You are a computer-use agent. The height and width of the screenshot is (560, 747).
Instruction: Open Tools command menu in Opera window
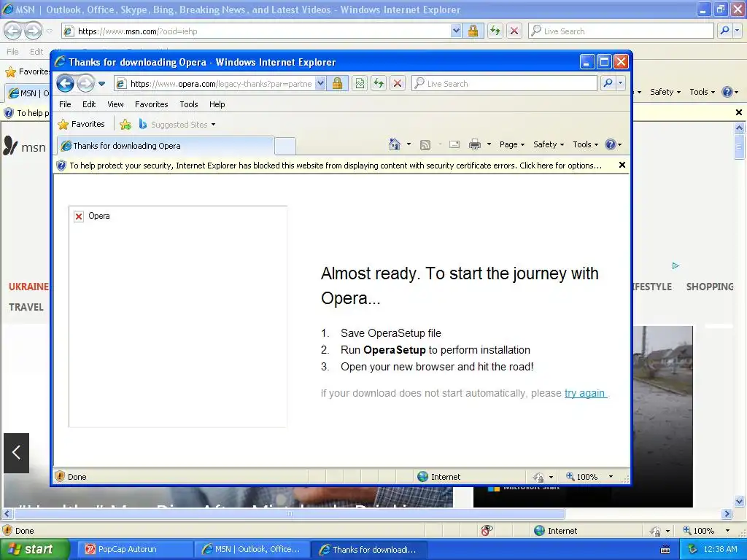pos(585,144)
